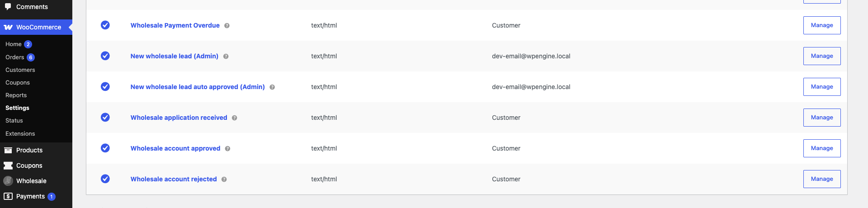This screenshot has width=868, height=208.
Task: Click text/html in Wholesale application received row
Action: (324, 118)
